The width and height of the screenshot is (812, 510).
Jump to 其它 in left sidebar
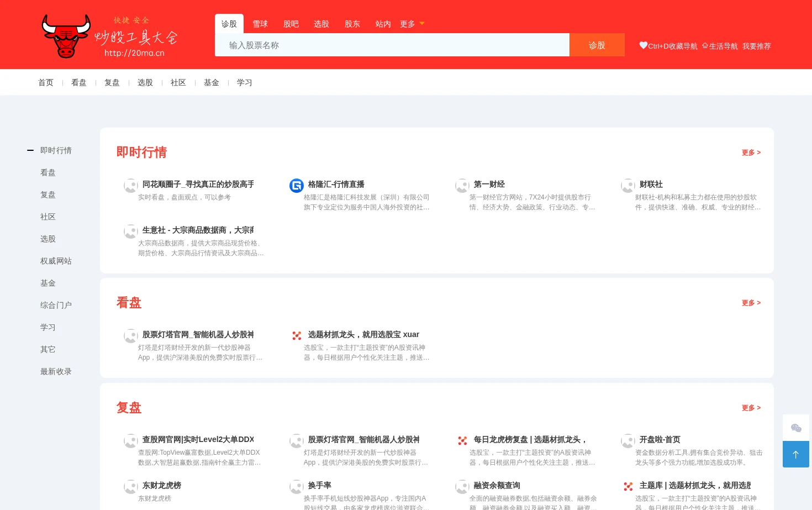[48, 349]
